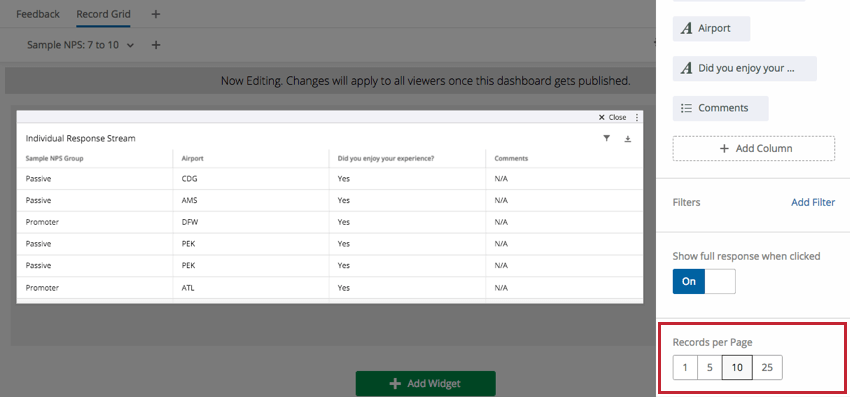
Task: Choose 5 records per page
Action: pos(710,368)
